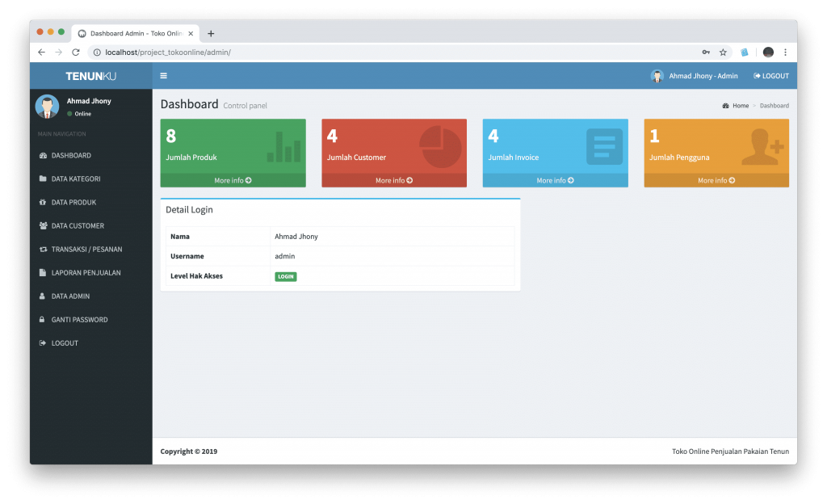Click the Home breadcrumb house icon

[728, 105]
